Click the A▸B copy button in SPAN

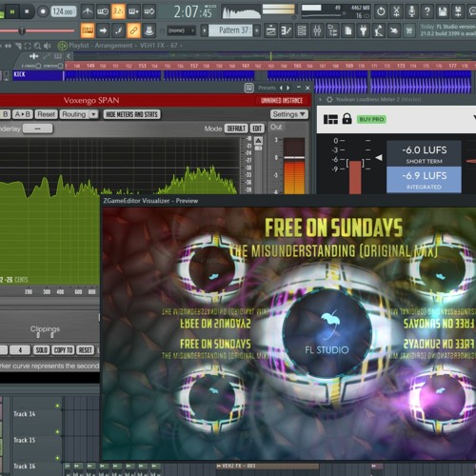pyautogui.click(x=23, y=114)
